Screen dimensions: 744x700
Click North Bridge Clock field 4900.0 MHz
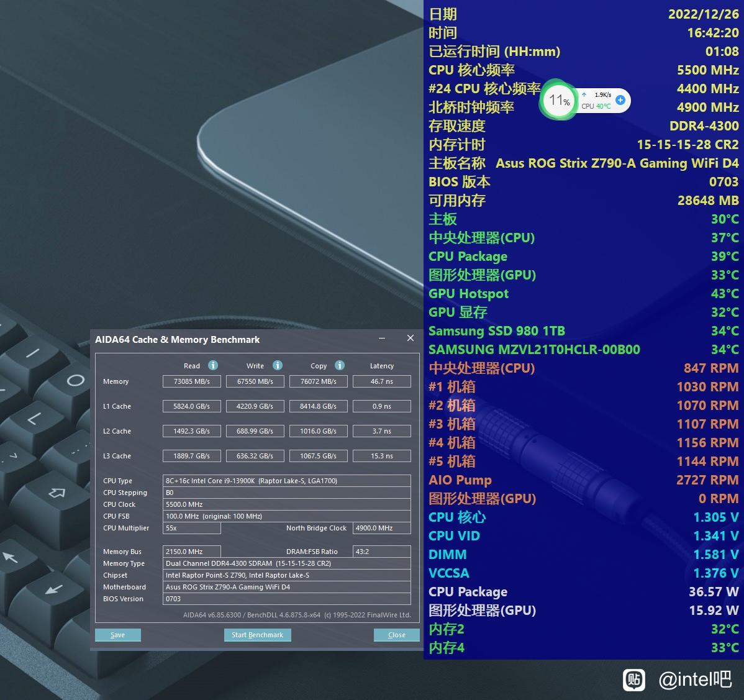(382, 528)
